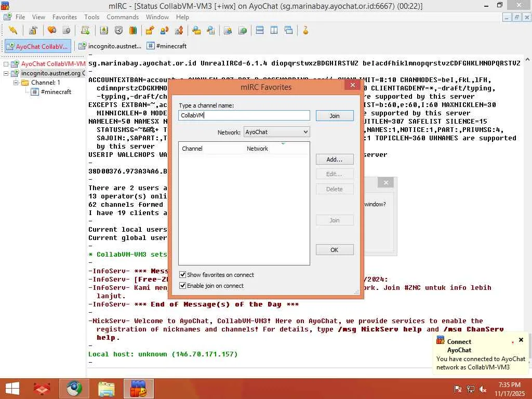Click the channel name input field
Screen dimensions: 532x399
[x=244, y=115]
